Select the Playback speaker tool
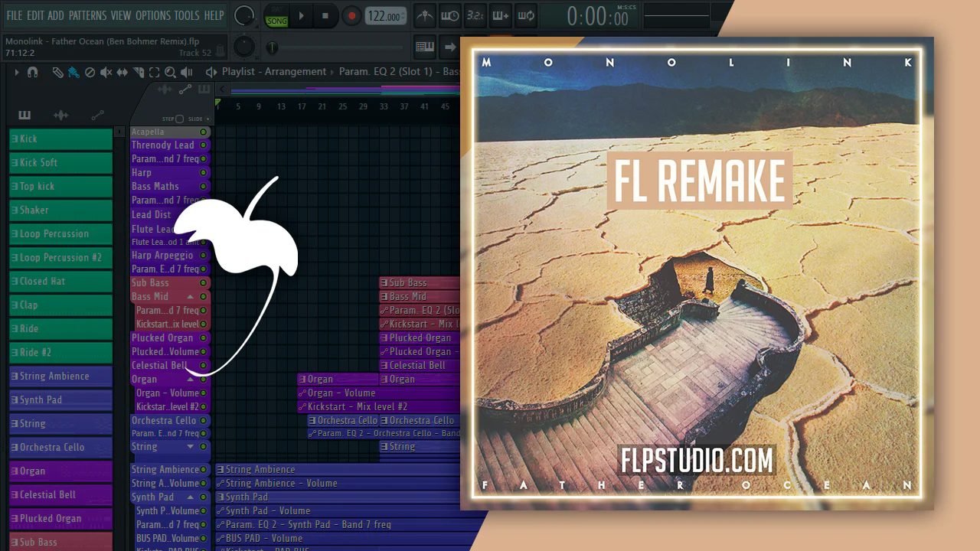Viewport: 980px width, 551px height. (186, 72)
